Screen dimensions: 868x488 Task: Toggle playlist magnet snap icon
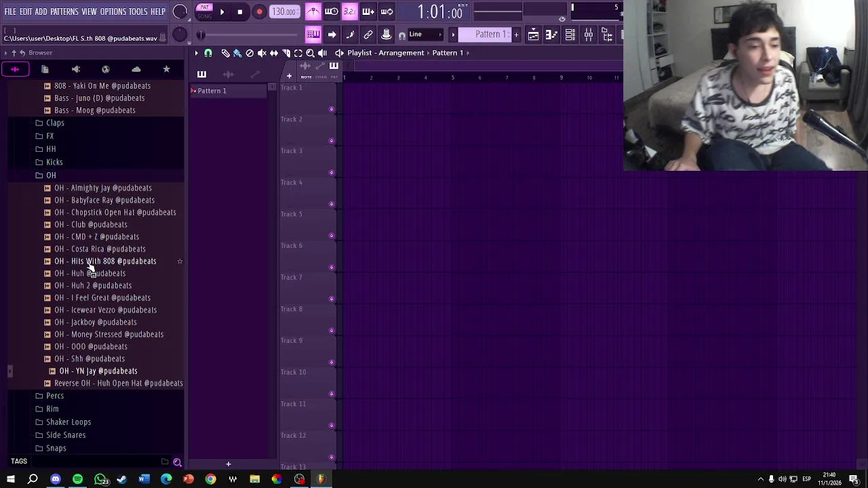pos(208,53)
